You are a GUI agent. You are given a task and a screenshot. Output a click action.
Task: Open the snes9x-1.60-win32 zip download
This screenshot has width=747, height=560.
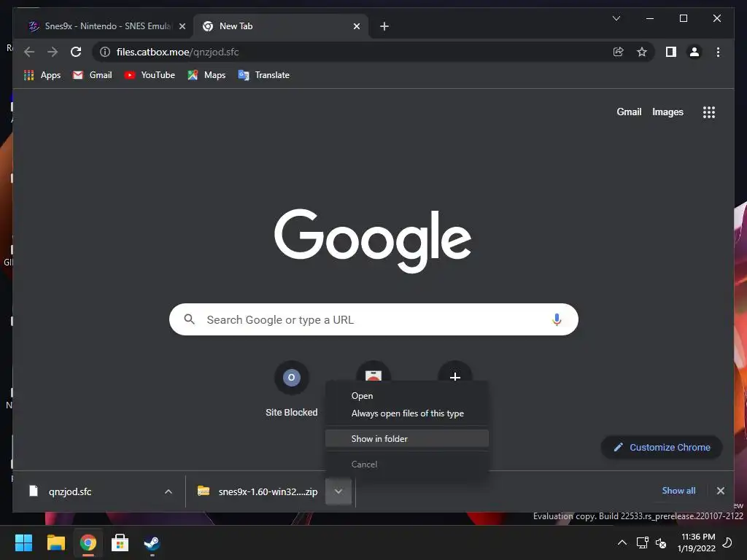point(258,491)
